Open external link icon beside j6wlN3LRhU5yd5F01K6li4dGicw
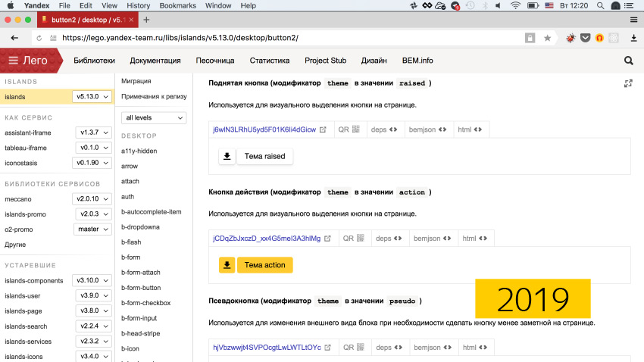 pyautogui.click(x=323, y=130)
